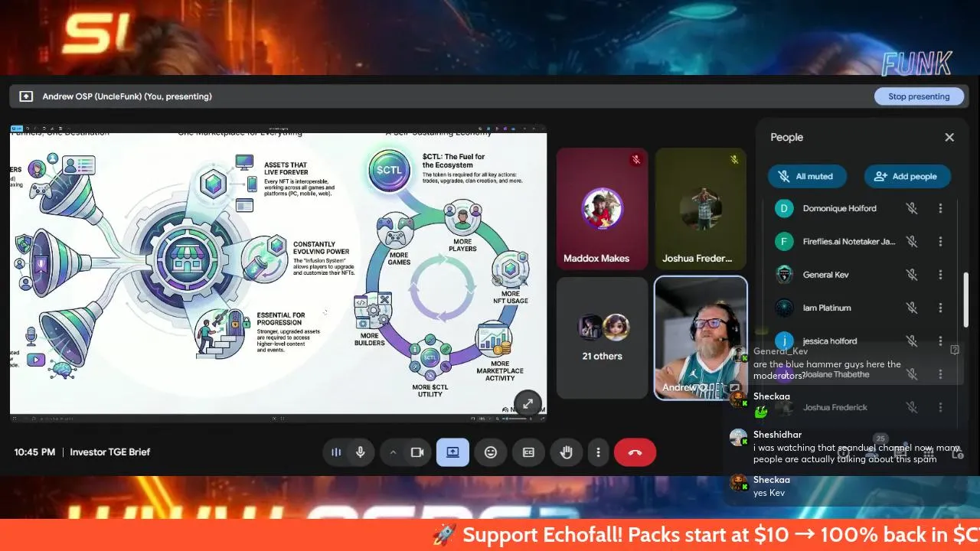Select Iam Platinum name in People list

pyautogui.click(x=827, y=308)
